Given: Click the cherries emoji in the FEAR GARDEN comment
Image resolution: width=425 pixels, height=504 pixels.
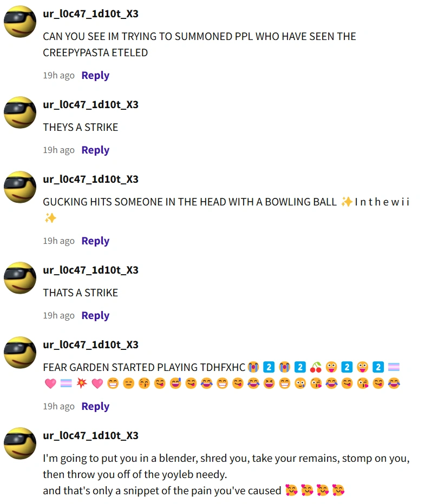Looking at the screenshot, I should [x=316, y=367].
